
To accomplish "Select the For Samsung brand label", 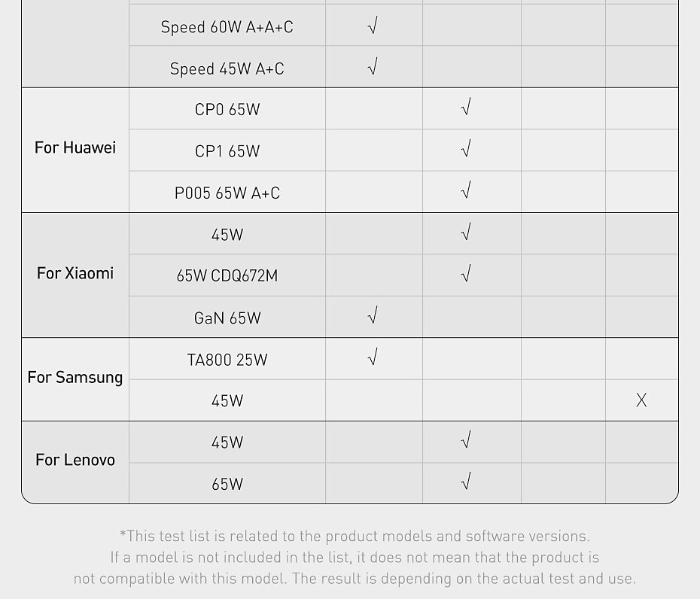I will coord(75,378).
